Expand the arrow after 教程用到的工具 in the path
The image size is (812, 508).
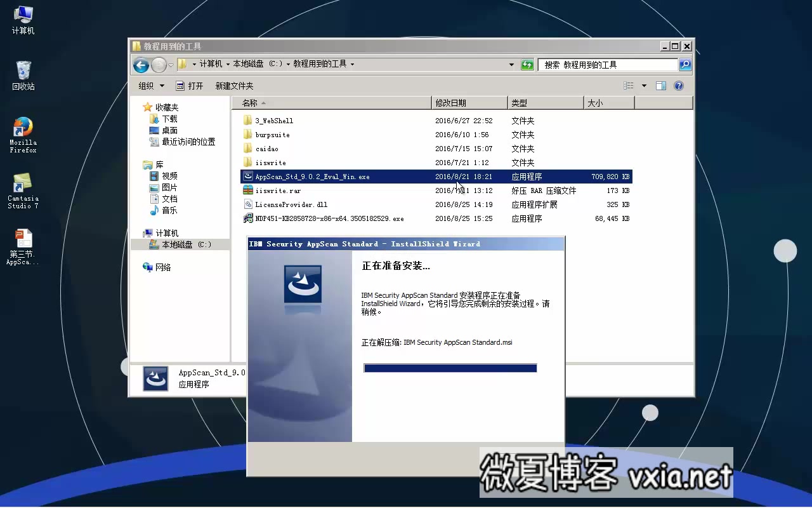(x=352, y=64)
